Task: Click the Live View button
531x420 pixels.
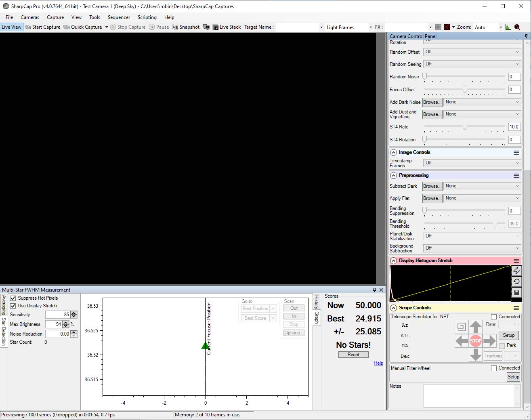Action: 12,27
